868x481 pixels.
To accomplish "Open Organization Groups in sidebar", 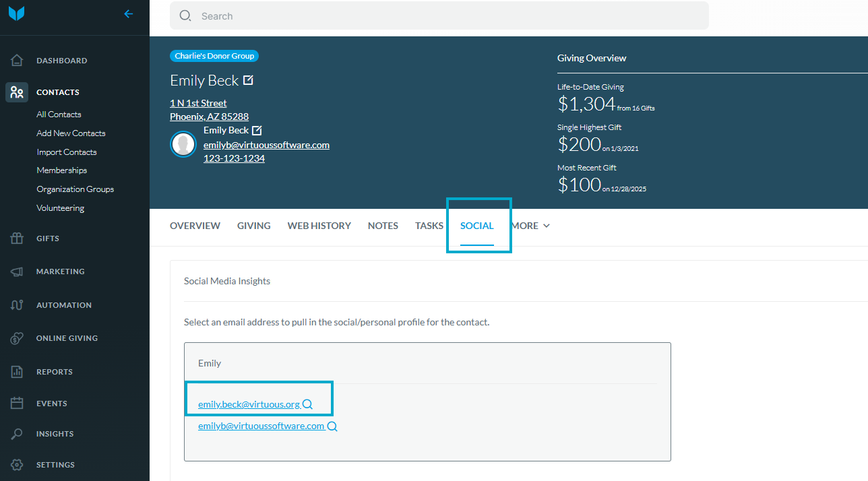I will (x=75, y=189).
